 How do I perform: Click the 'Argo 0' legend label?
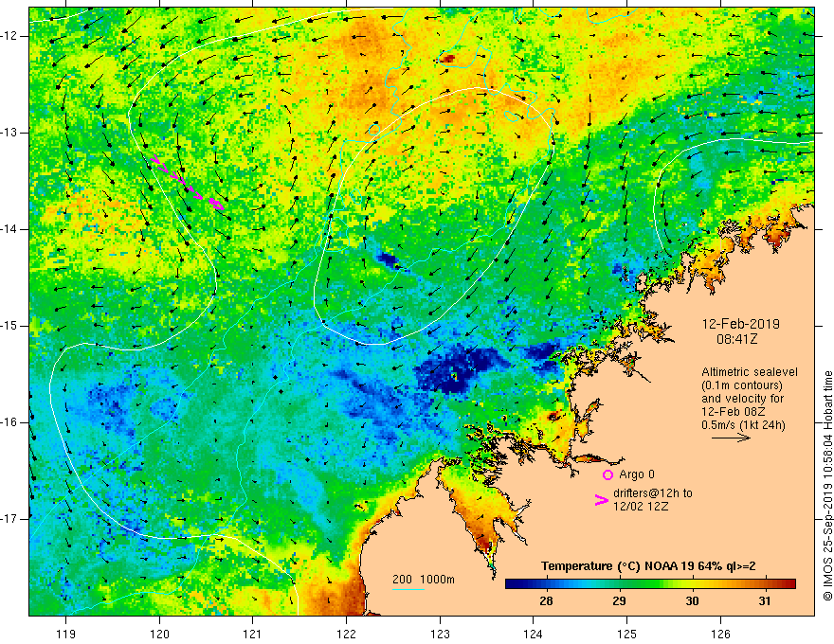click(637, 474)
